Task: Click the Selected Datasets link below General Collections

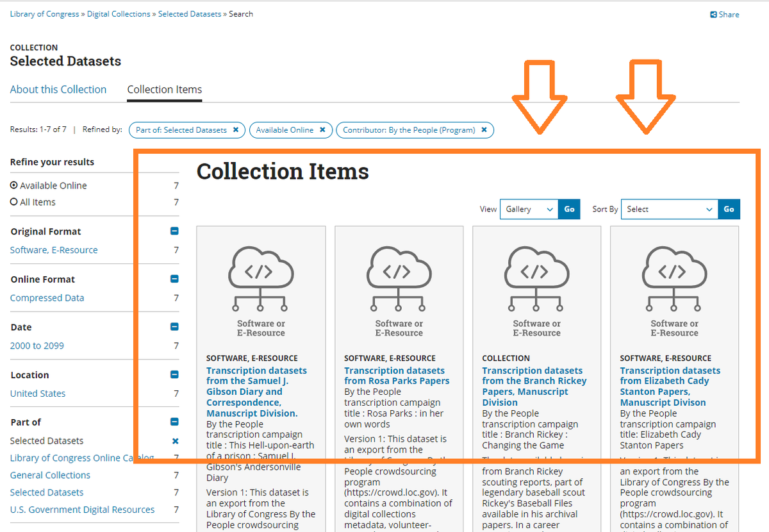Action: (47, 492)
